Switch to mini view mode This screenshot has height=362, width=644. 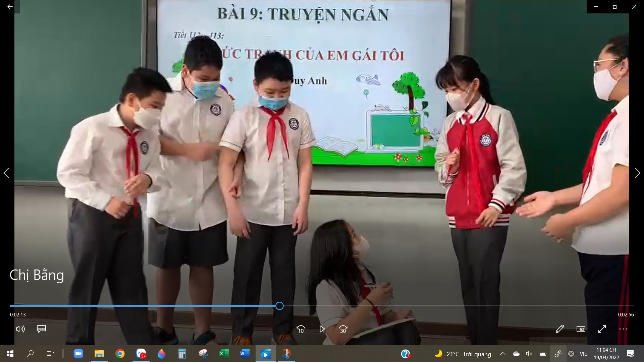coord(581,329)
